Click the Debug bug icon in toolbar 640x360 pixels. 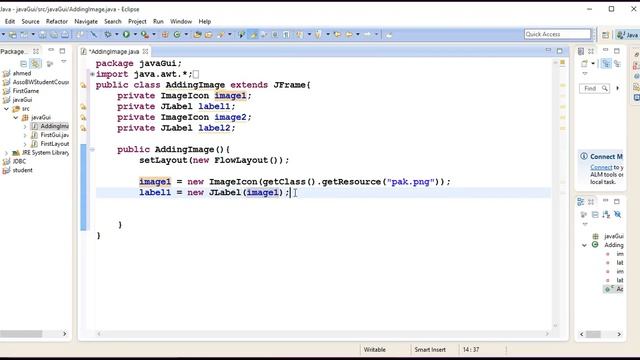(108, 35)
